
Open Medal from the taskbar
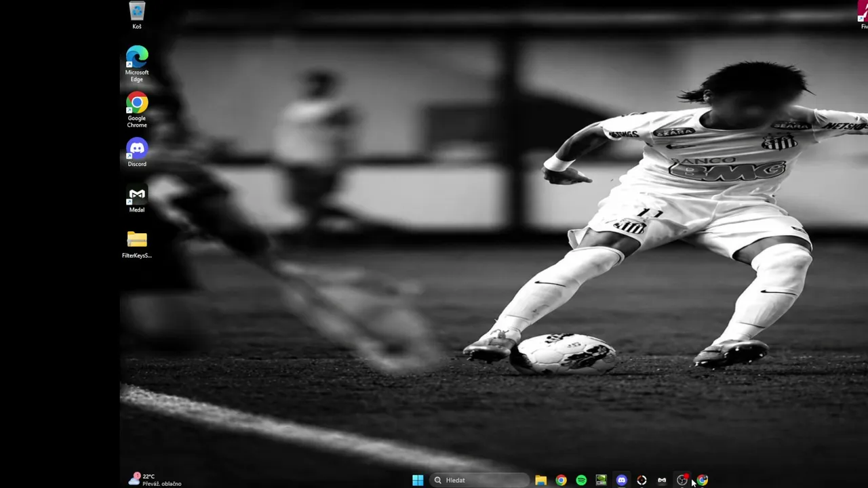click(662, 480)
